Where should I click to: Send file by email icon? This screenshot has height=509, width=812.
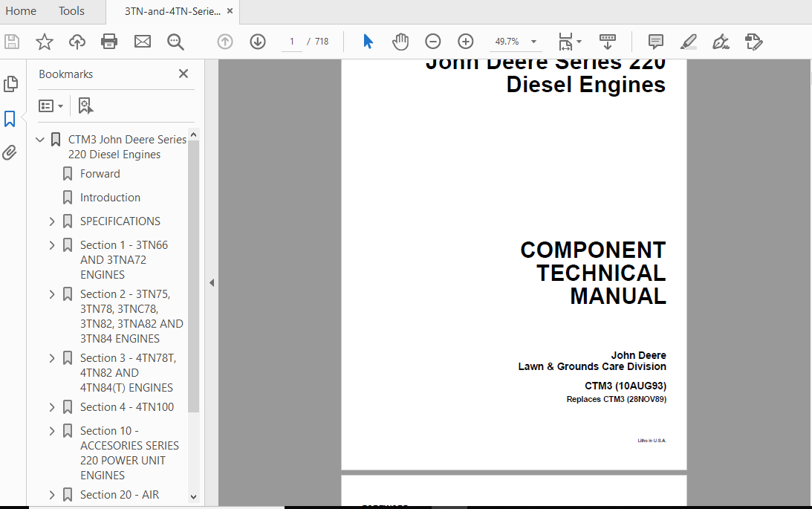coord(143,42)
